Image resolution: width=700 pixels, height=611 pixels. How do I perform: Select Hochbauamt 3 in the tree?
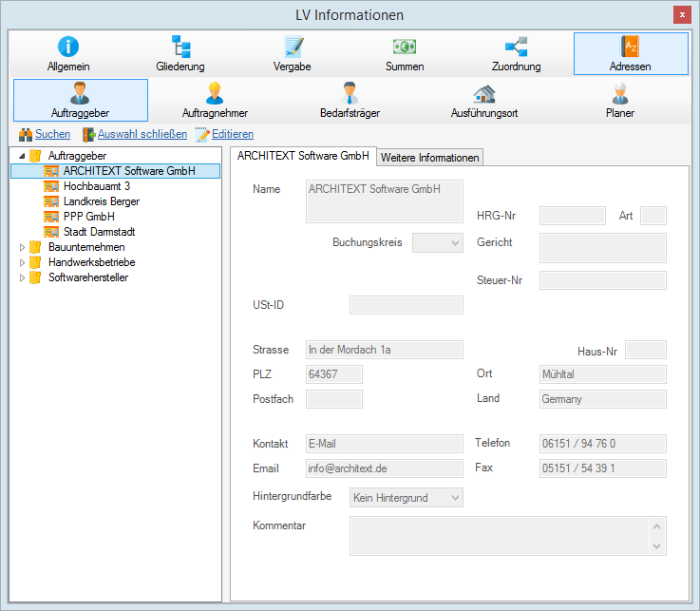click(97, 186)
